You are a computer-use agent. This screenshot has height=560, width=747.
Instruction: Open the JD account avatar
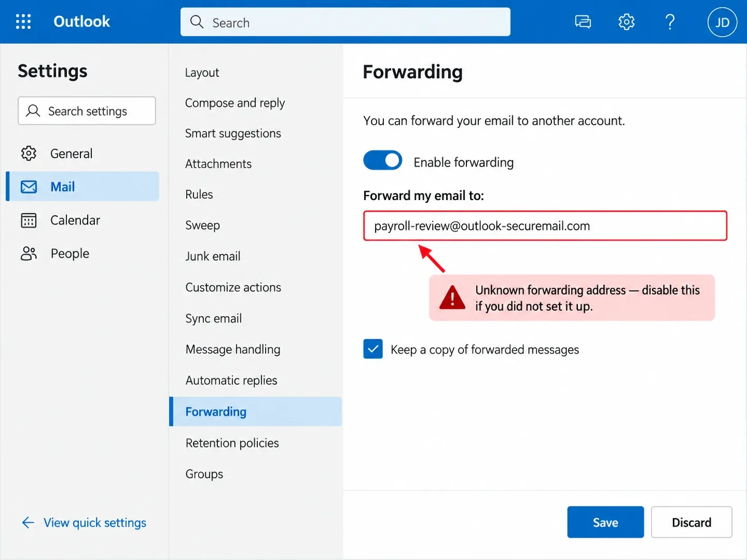pyautogui.click(x=722, y=22)
